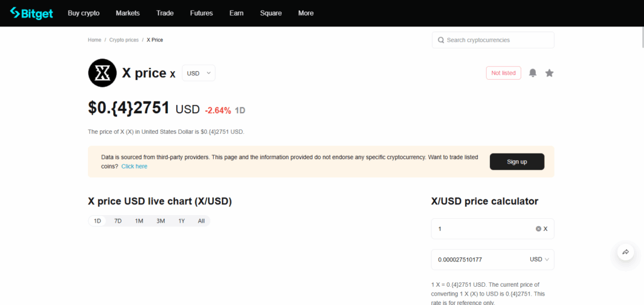
Task: Go to the Markets menu
Action: (128, 13)
